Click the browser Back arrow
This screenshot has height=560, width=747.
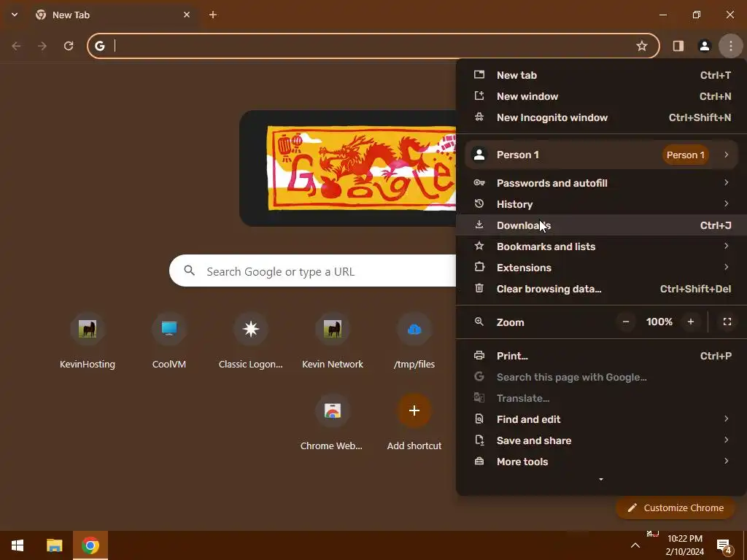point(16,46)
